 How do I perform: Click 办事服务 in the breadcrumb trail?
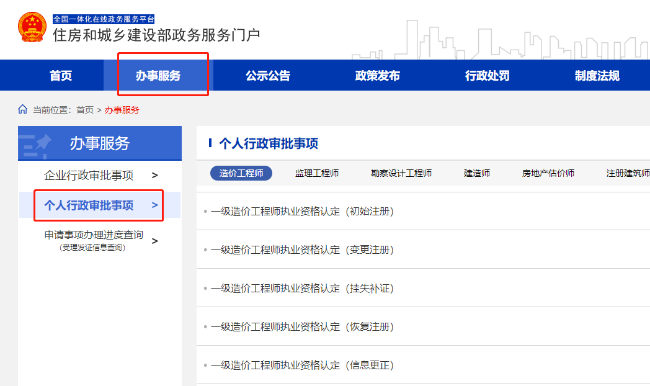tap(122, 110)
